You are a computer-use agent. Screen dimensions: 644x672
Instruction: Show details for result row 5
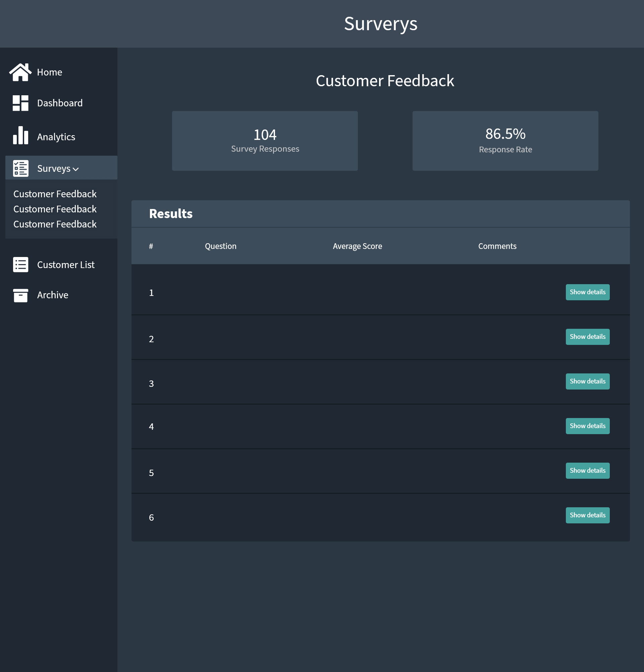click(587, 470)
